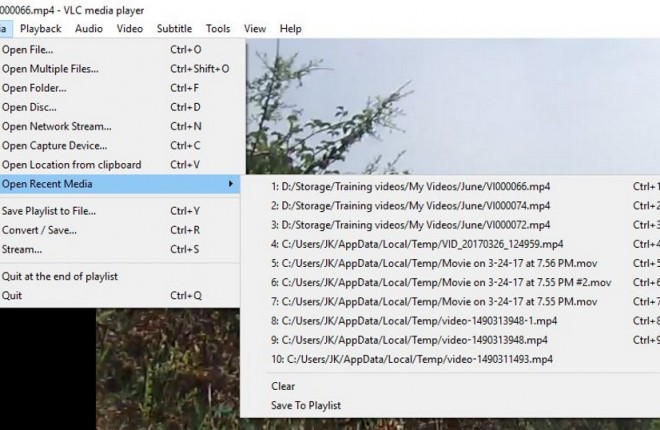Choose Open Network Stream... entry
The height and width of the screenshot is (430, 660).
tap(120, 127)
